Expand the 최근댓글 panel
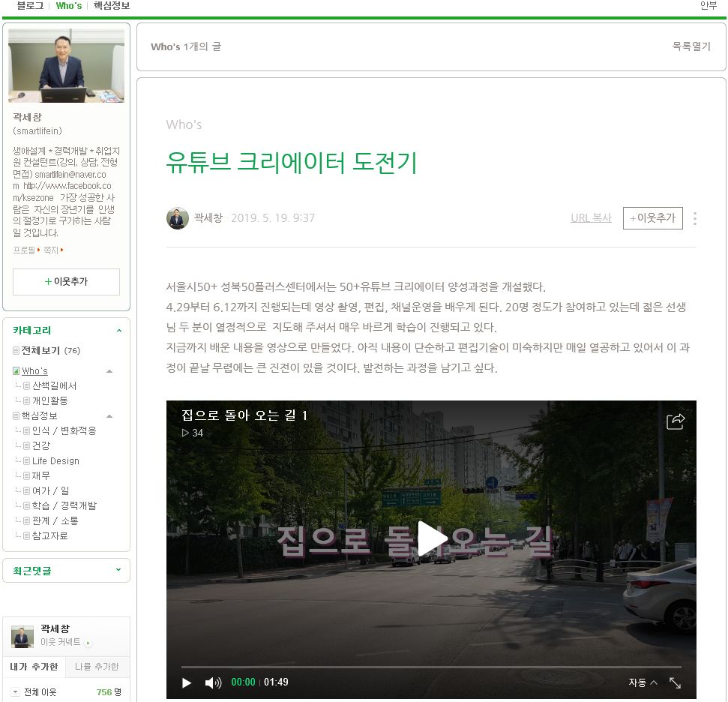This screenshot has width=728, height=702. [x=118, y=570]
